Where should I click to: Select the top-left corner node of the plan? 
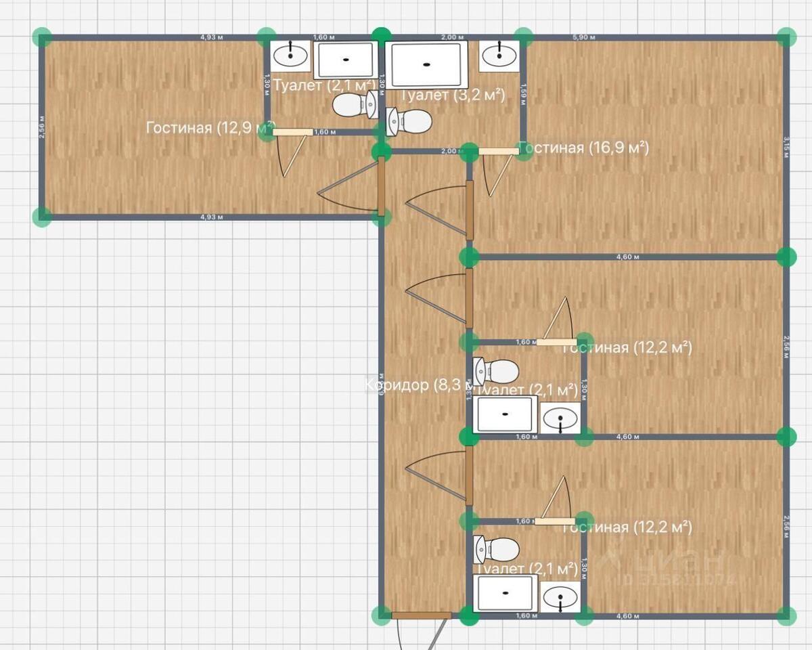point(43,37)
